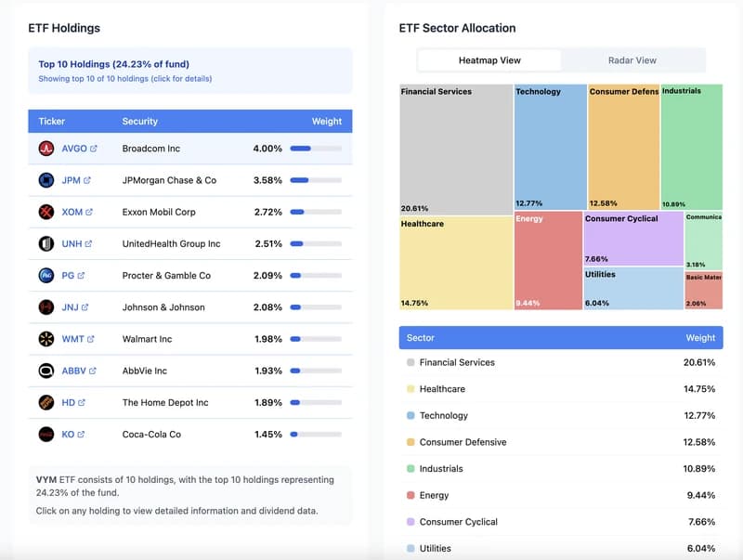Click the Sector column header
743x560 pixels.
pyautogui.click(x=421, y=338)
